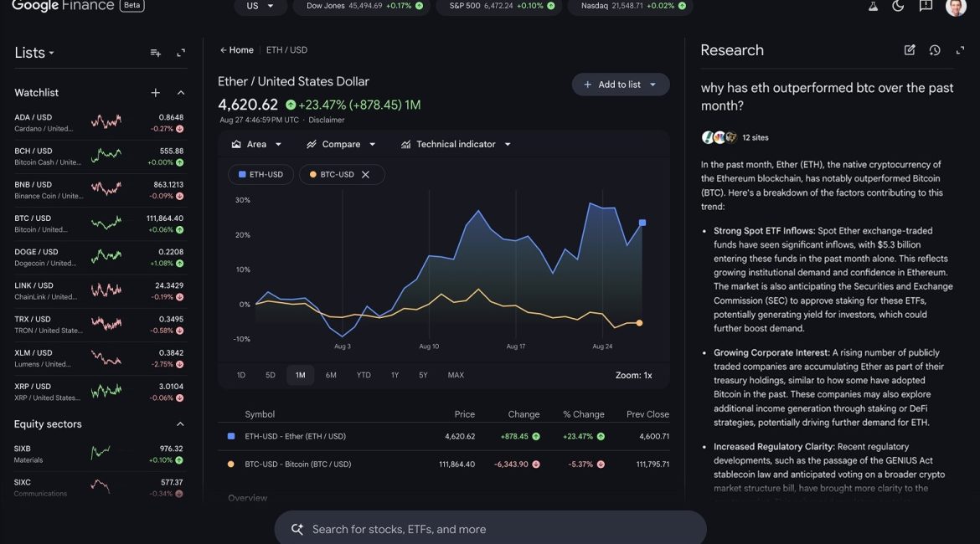
Task: Select the 6M time range
Action: click(331, 376)
